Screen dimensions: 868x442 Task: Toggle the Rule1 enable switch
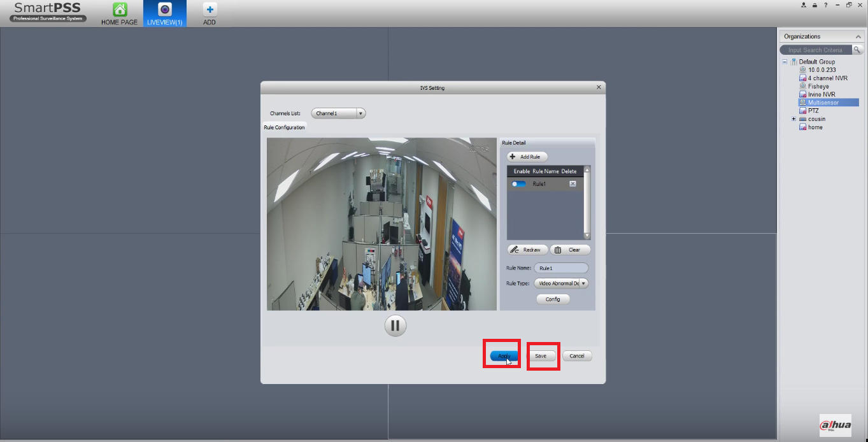click(519, 183)
